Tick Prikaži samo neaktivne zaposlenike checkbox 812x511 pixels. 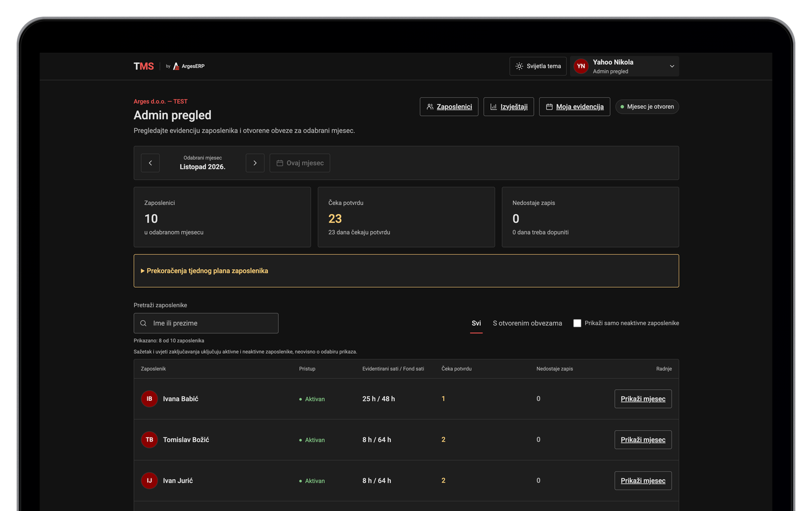pyautogui.click(x=577, y=323)
